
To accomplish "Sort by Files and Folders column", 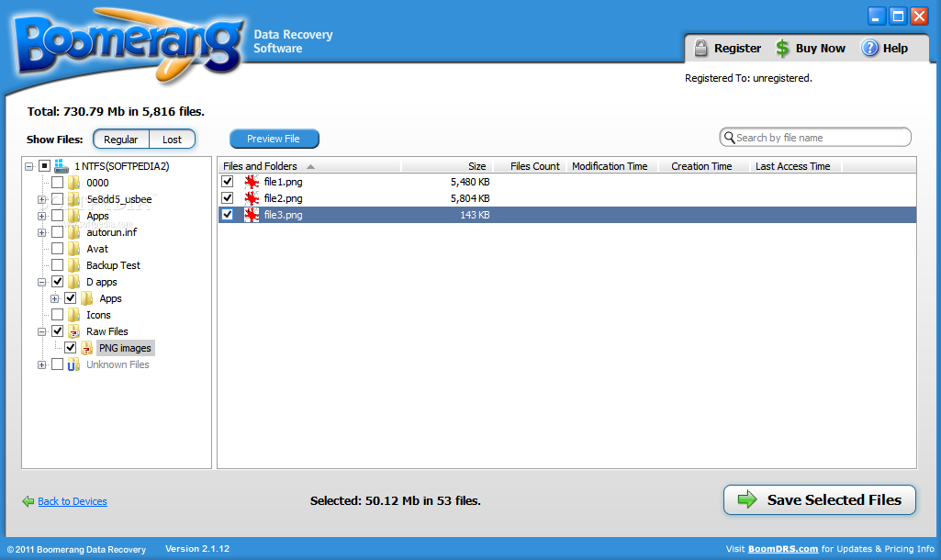I will 309,166.
